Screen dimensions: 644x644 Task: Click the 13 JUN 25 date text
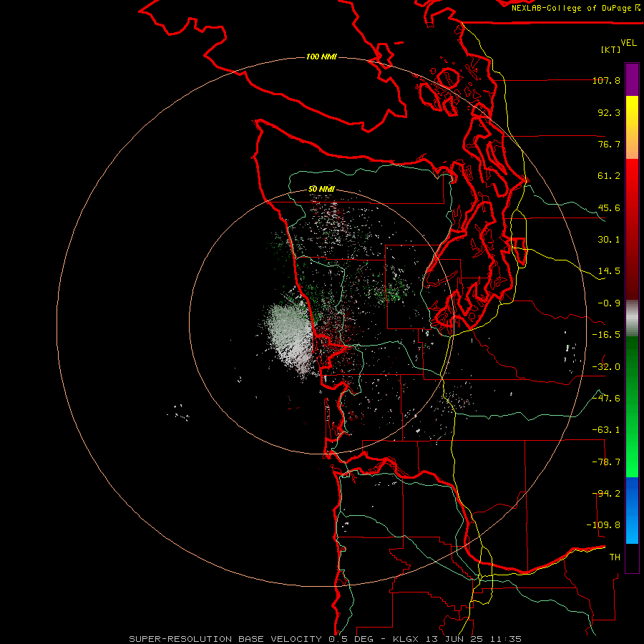(457, 639)
